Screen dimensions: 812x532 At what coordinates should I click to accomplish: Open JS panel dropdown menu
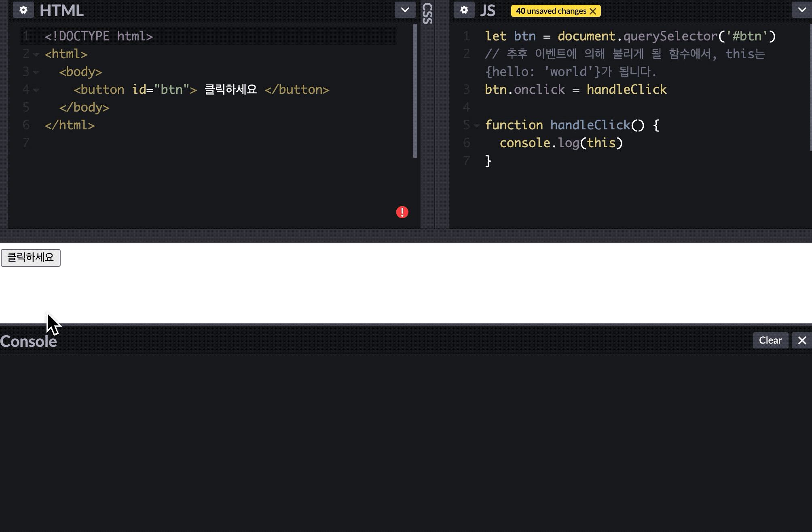coord(801,10)
